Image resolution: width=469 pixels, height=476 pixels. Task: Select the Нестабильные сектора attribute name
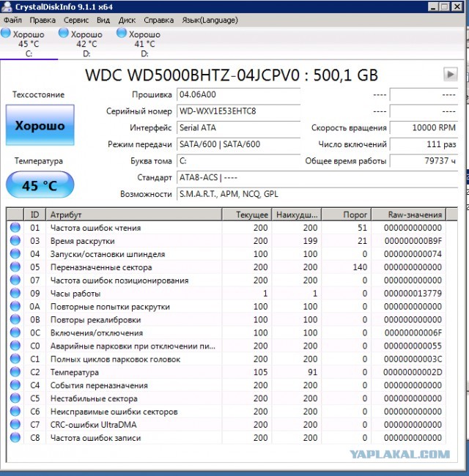coord(94,398)
